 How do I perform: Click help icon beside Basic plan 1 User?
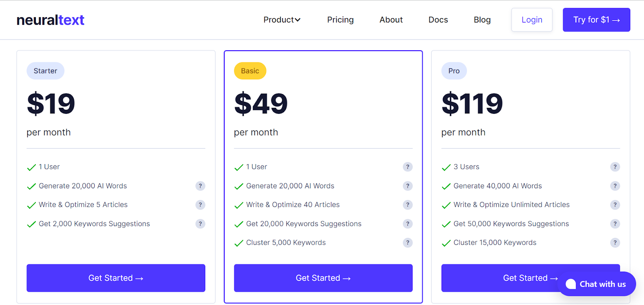407,167
